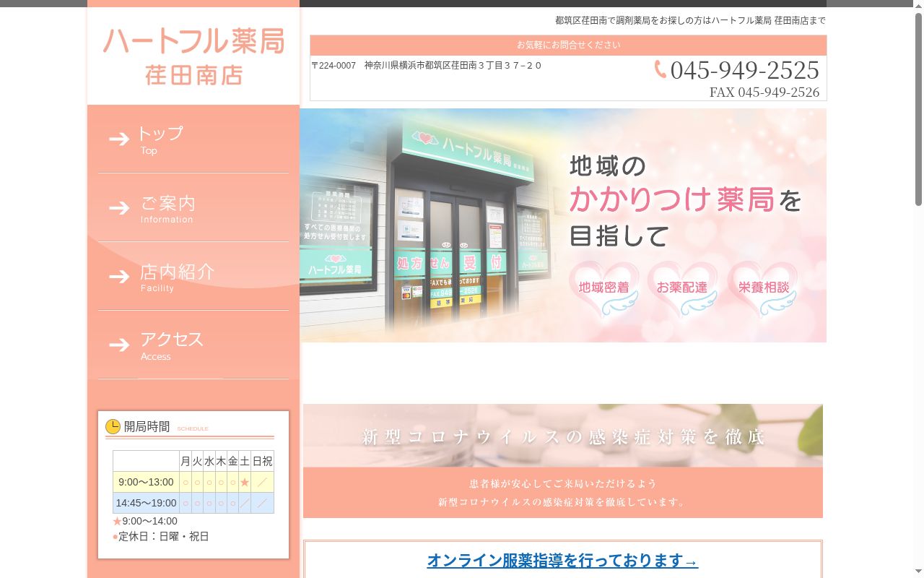Click the 月 column header in schedule

(186, 461)
